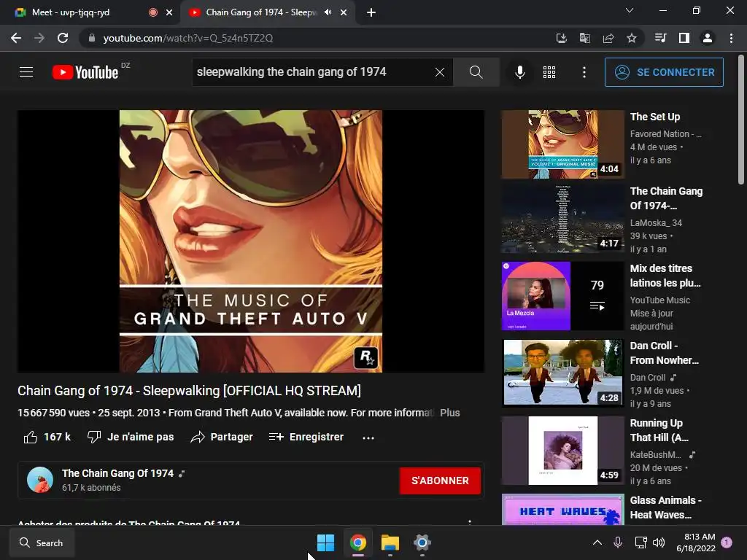747x560 pixels.
Task: Open Settings gear in taskbar
Action: (422, 542)
